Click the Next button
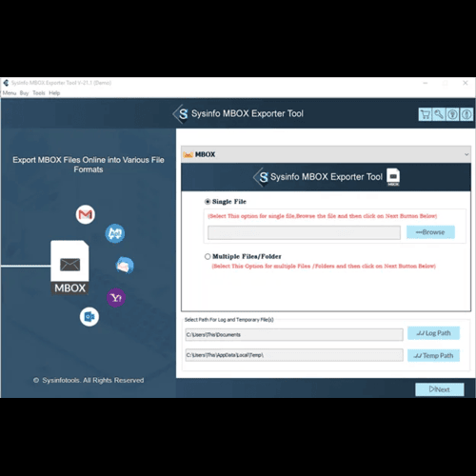Viewport: 476px width, 476px height. [440, 389]
